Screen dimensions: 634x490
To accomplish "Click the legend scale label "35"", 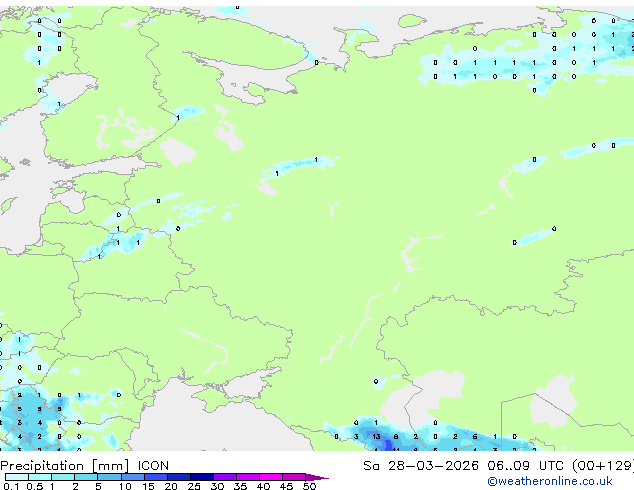I will (240, 486).
